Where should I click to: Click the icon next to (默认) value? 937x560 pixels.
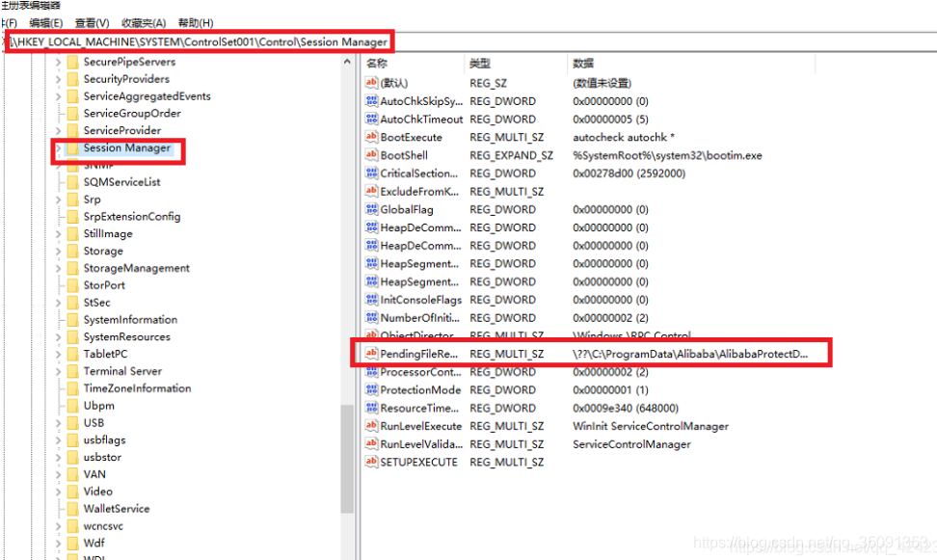(372, 82)
